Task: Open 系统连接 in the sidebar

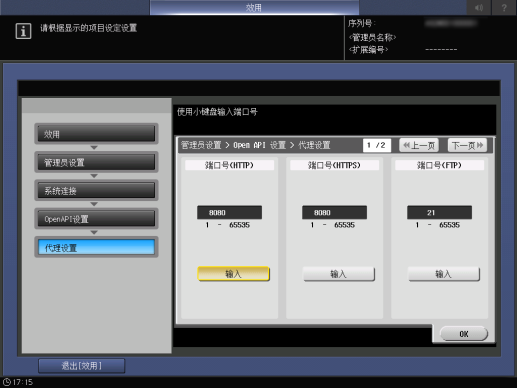Action: 96,191
